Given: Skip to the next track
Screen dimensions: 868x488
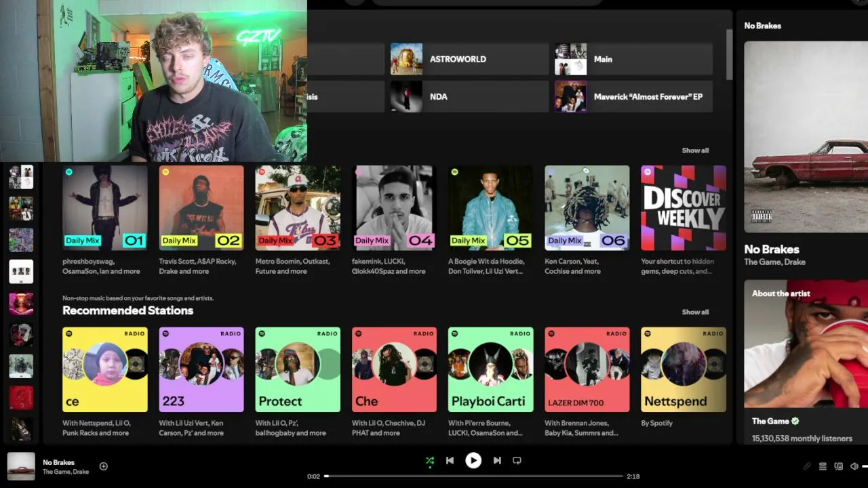Looking at the screenshot, I should click(x=497, y=461).
